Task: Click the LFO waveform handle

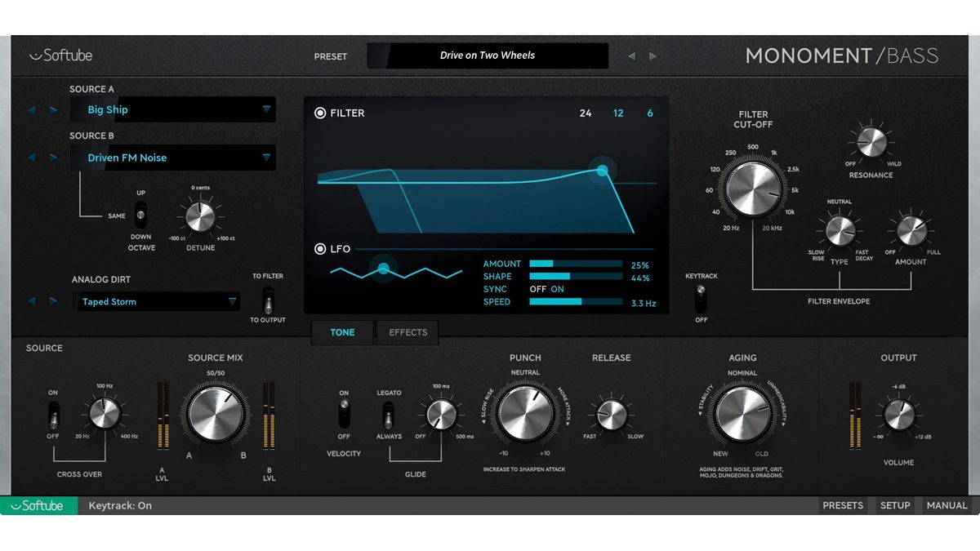Action: click(x=383, y=267)
